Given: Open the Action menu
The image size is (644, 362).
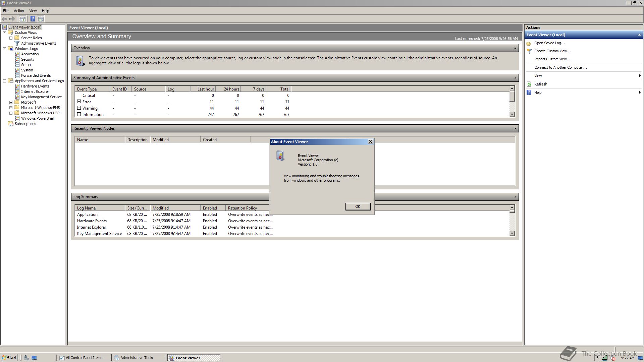Looking at the screenshot, I should tap(19, 11).
